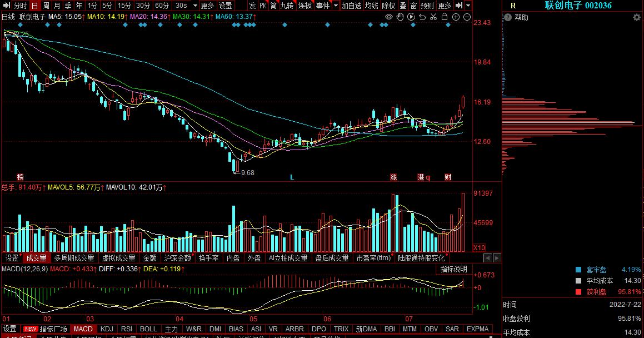
Task: Click the PK compare button
Action: point(263,6)
